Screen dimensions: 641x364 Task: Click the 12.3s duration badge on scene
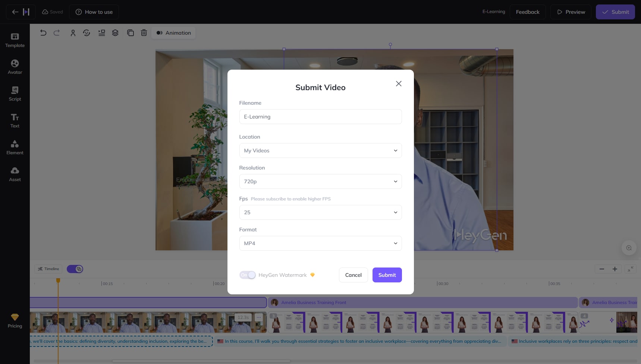(x=243, y=317)
